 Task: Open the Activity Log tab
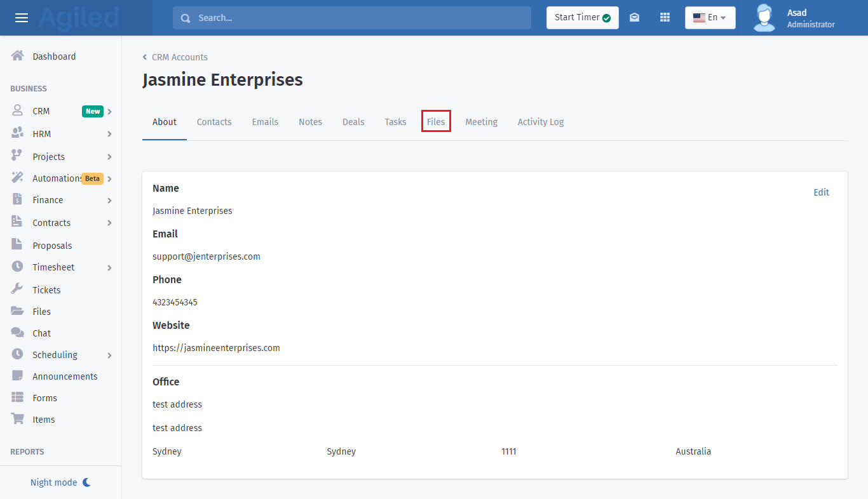(x=540, y=122)
